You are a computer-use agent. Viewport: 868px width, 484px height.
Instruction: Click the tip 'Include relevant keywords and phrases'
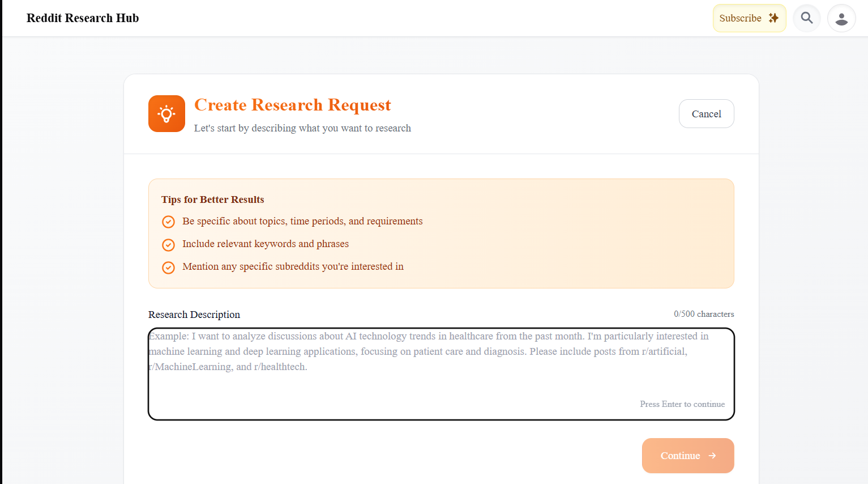tap(266, 244)
